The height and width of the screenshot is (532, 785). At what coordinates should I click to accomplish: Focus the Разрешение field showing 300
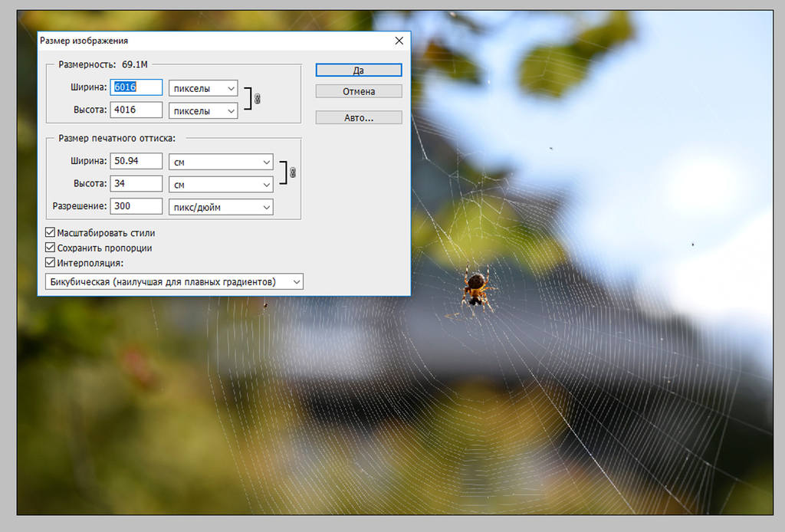pyautogui.click(x=136, y=205)
